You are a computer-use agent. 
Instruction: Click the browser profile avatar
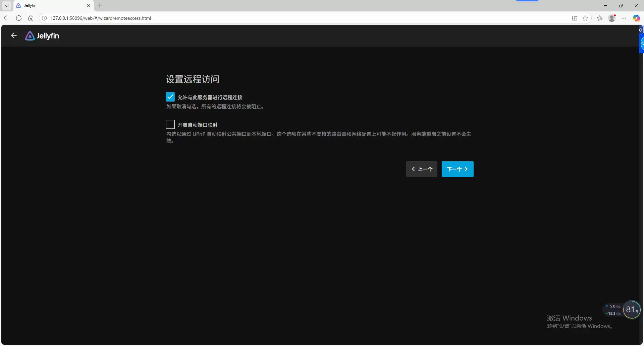tap(612, 18)
